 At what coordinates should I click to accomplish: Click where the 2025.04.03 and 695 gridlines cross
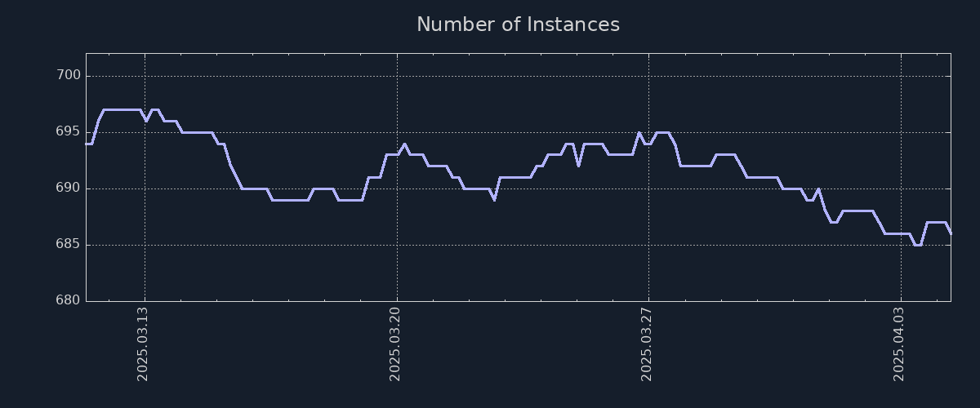[x=901, y=132]
